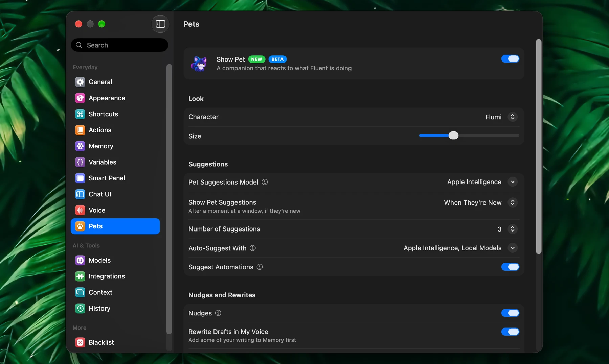Click info icon beside Nudges

pyautogui.click(x=218, y=313)
